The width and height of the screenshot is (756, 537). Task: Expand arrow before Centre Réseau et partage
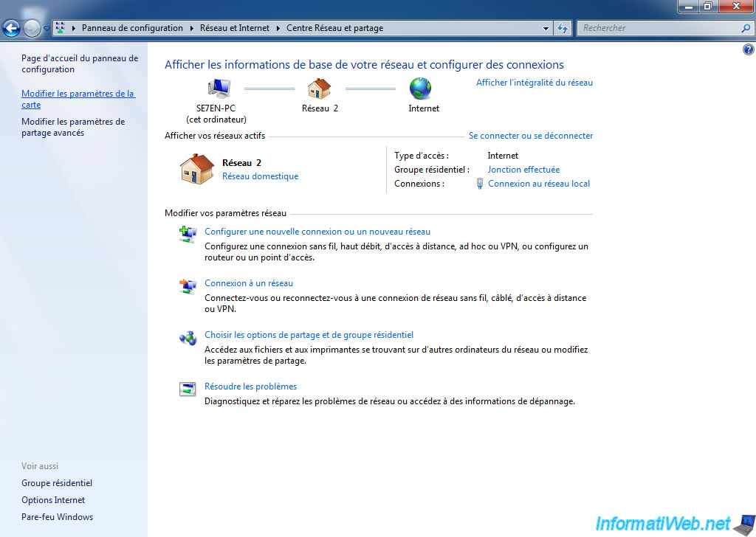coord(278,28)
